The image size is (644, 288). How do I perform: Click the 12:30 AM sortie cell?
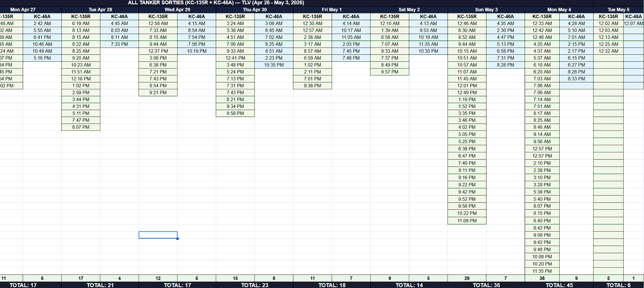click(x=312, y=24)
